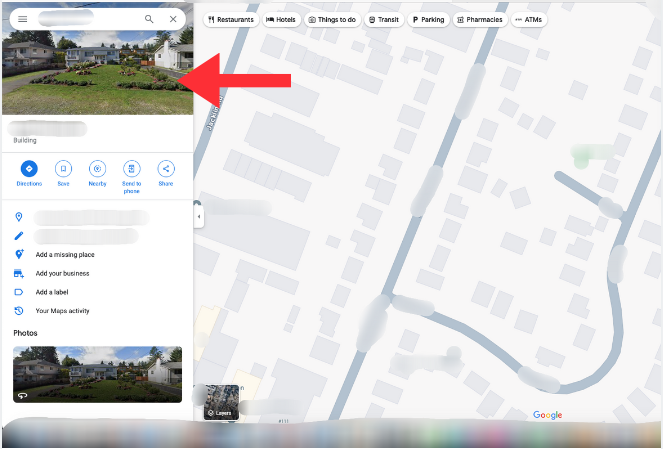Open the Street View header photo
663x449 pixels.
[x=97, y=72]
